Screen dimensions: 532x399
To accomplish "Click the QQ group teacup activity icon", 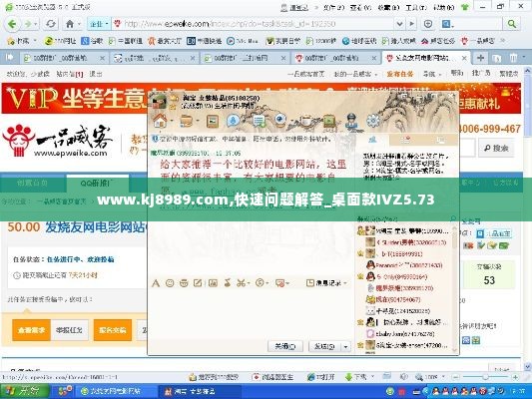I will point(305,121).
